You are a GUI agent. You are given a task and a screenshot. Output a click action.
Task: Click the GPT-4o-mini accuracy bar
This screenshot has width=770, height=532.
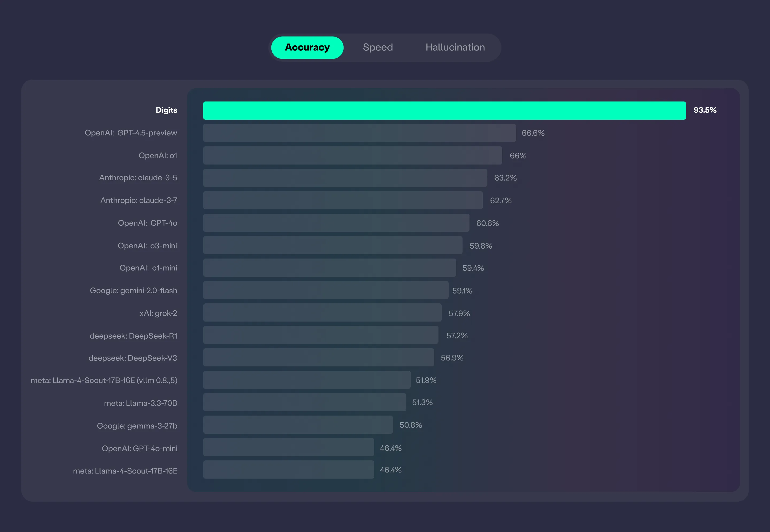[x=288, y=447]
